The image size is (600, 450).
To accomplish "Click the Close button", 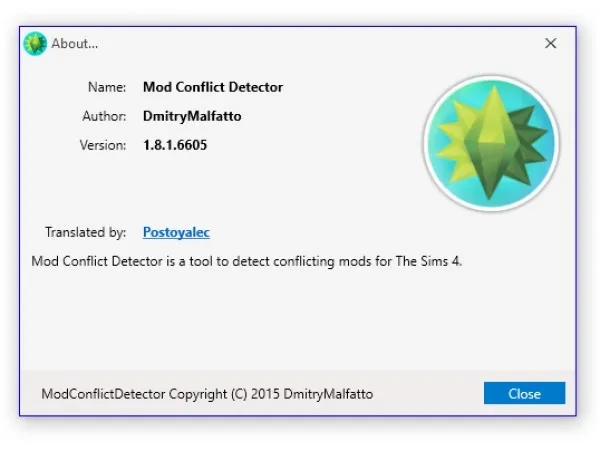I will coord(524,393).
